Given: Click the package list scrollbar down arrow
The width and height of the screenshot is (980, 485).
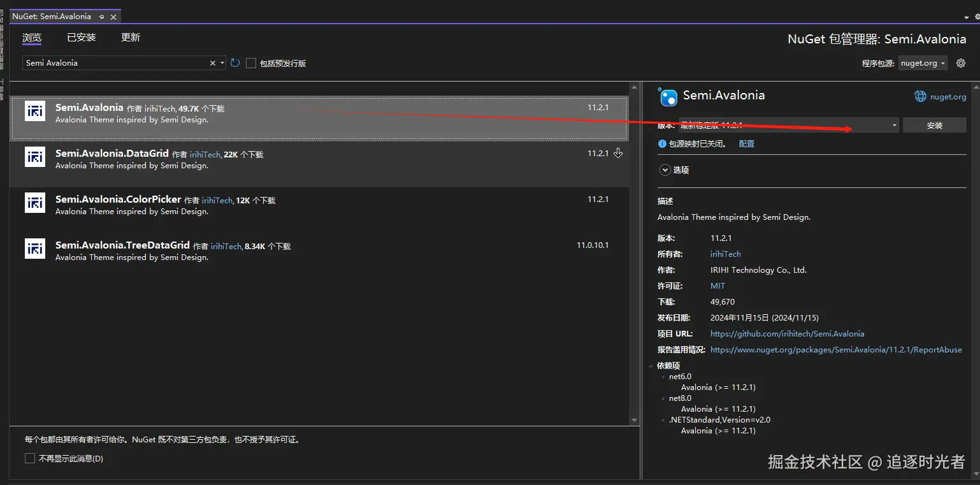Looking at the screenshot, I should [x=634, y=420].
